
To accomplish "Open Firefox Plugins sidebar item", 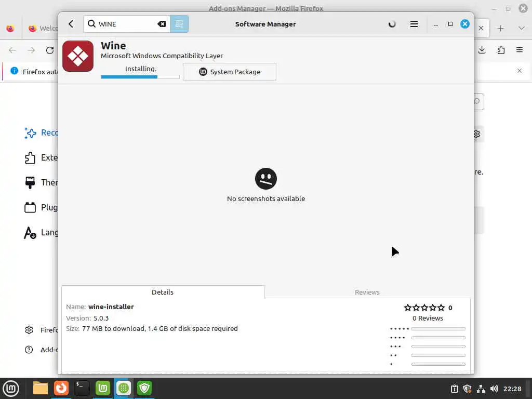I will [x=41, y=207].
